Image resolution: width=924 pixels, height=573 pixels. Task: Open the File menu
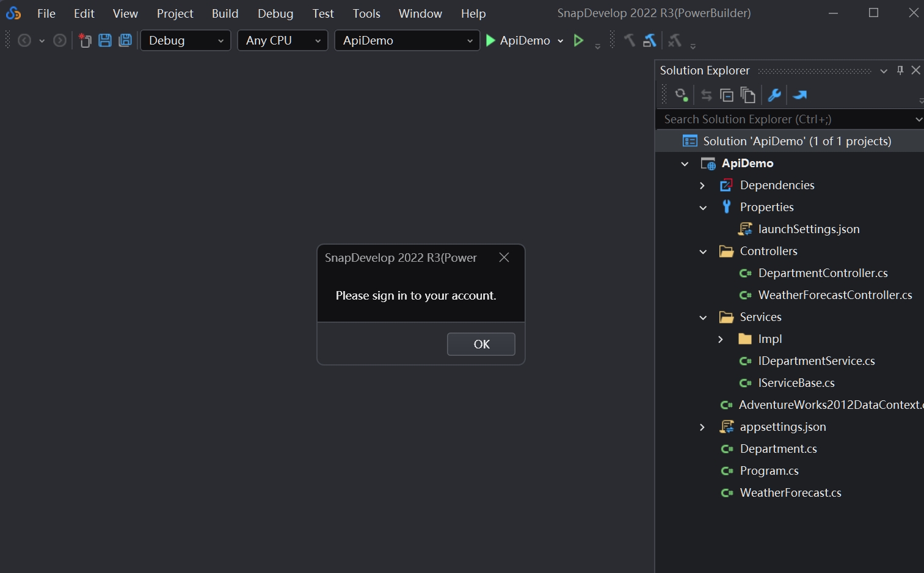pyautogui.click(x=46, y=13)
